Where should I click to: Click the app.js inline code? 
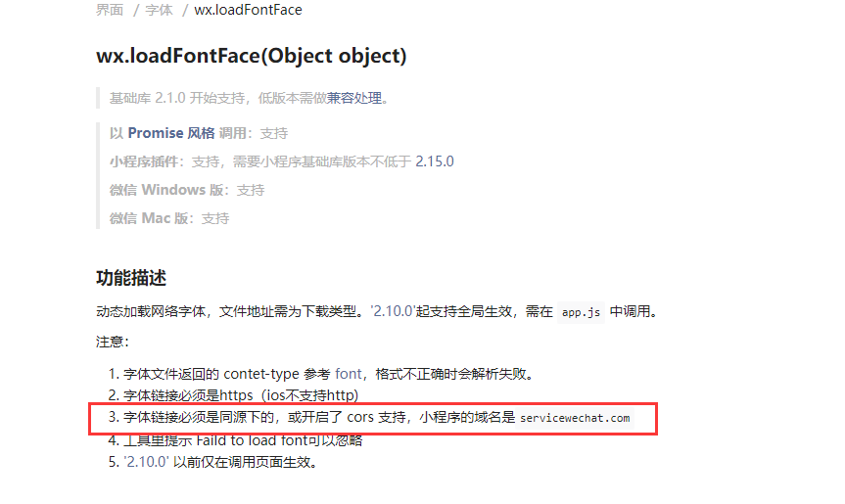click(581, 312)
